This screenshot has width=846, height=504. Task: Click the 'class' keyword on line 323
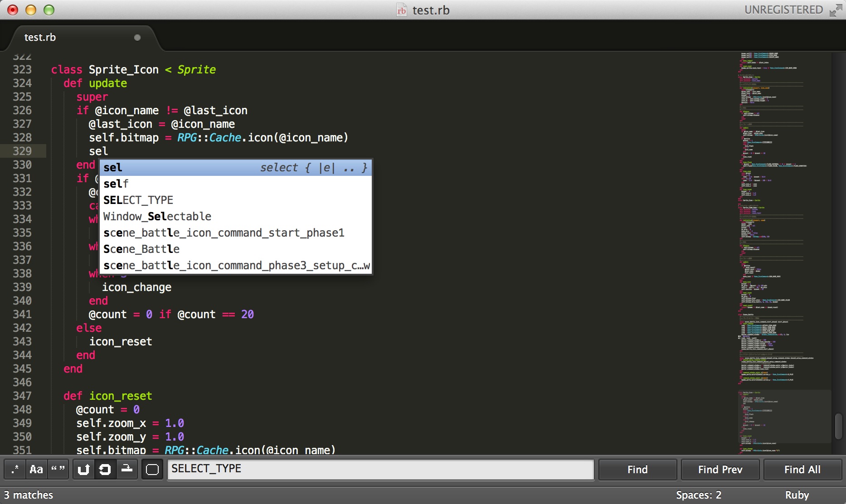coord(67,69)
